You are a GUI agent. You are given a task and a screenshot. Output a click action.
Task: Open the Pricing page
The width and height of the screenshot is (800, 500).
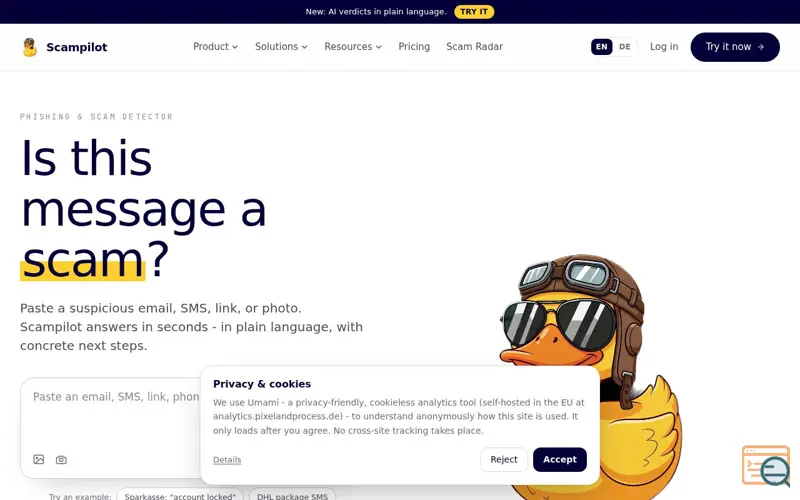coord(414,46)
